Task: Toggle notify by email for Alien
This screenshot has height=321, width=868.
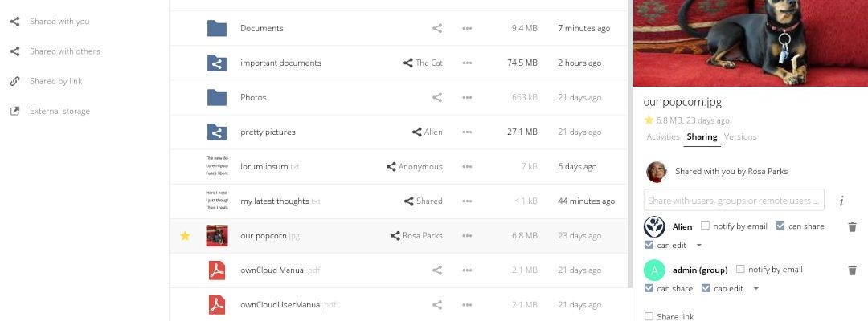Action: coord(706,226)
